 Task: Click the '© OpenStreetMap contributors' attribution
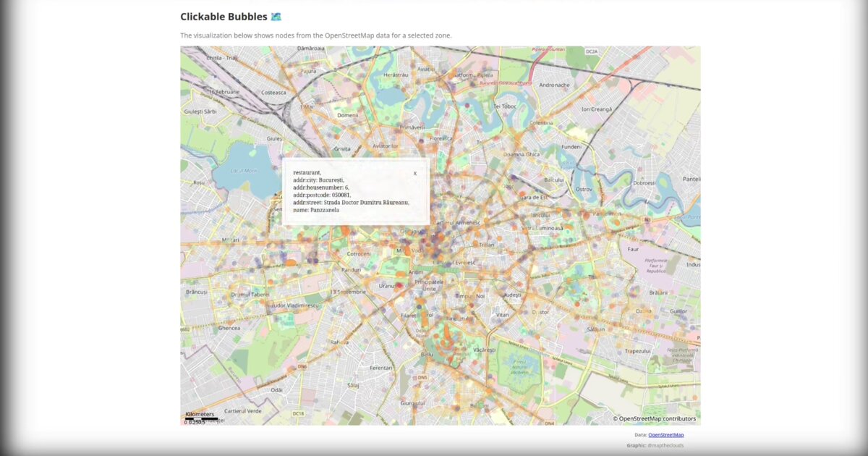click(655, 418)
